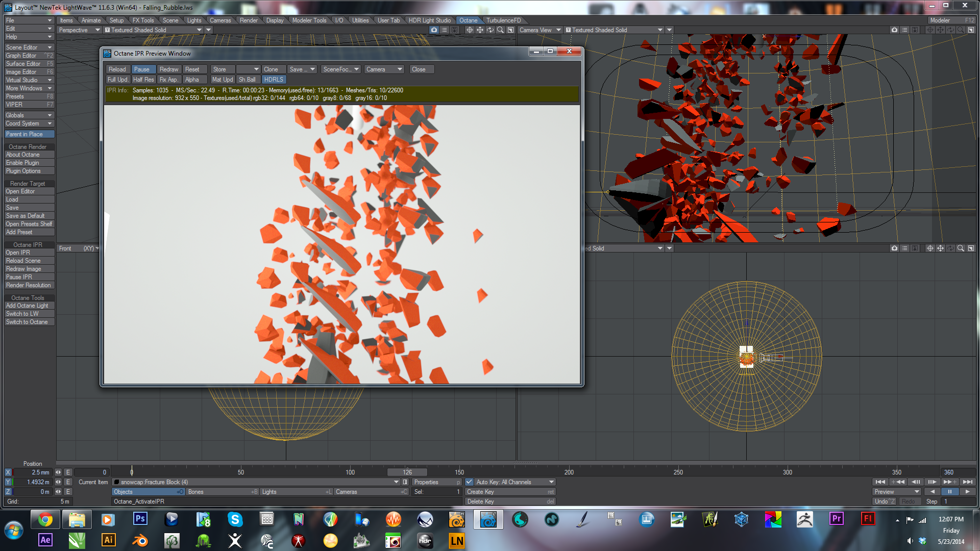Launch Blender from the taskbar
This screenshot has height=551, width=980.
coord(140,540)
